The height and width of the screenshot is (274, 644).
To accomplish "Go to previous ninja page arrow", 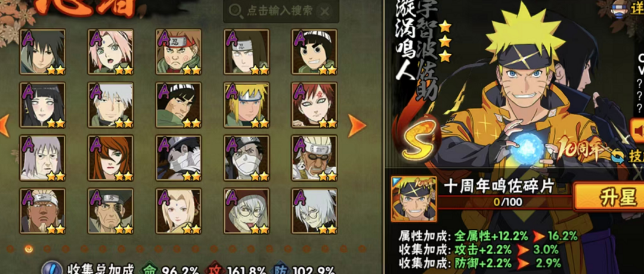I will click(4, 126).
